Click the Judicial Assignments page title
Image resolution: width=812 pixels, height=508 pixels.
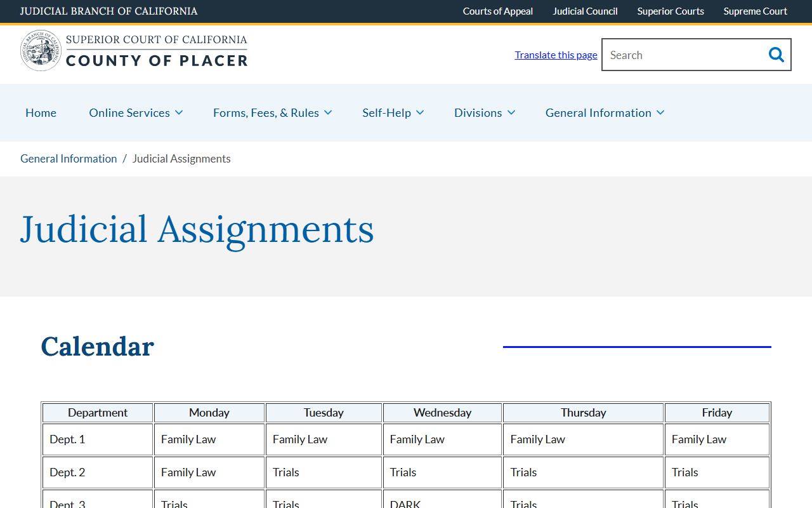[x=197, y=229]
